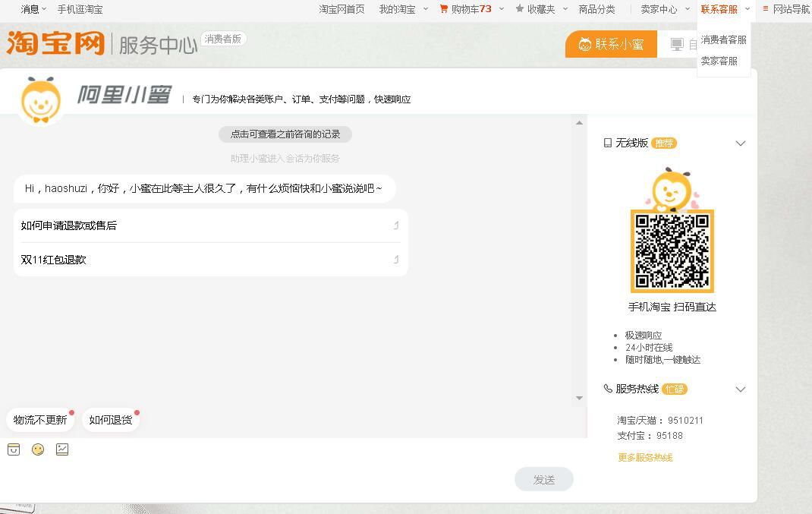This screenshot has height=514, width=812.
Task: Click 支付宝：95188 hotline text
Action: click(650, 436)
